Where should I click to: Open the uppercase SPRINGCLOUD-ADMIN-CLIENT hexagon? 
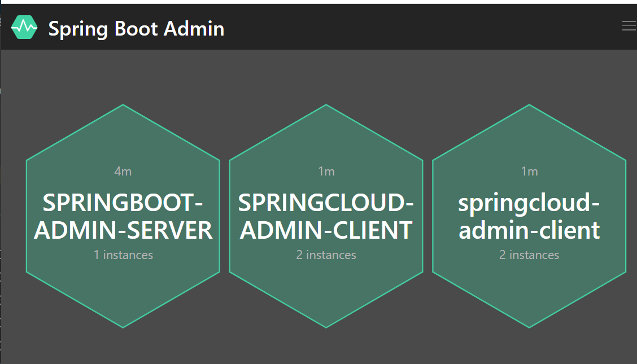tap(326, 216)
